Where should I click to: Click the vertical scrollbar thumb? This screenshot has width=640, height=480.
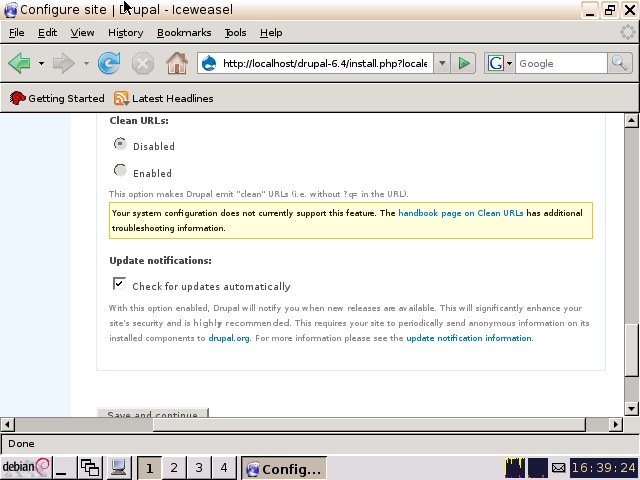click(x=631, y=350)
